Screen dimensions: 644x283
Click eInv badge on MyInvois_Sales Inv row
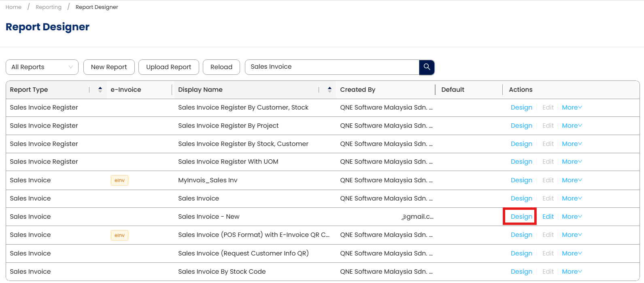119,180
